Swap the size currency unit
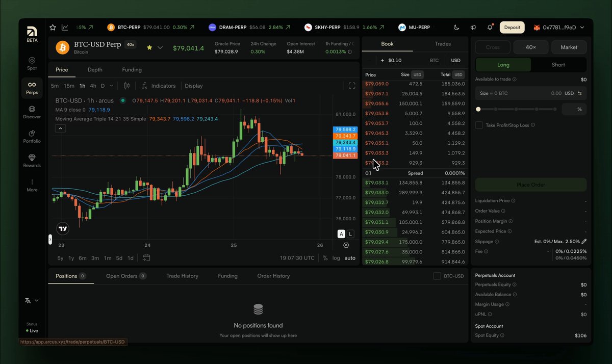The width and height of the screenshot is (612, 364). [580, 93]
